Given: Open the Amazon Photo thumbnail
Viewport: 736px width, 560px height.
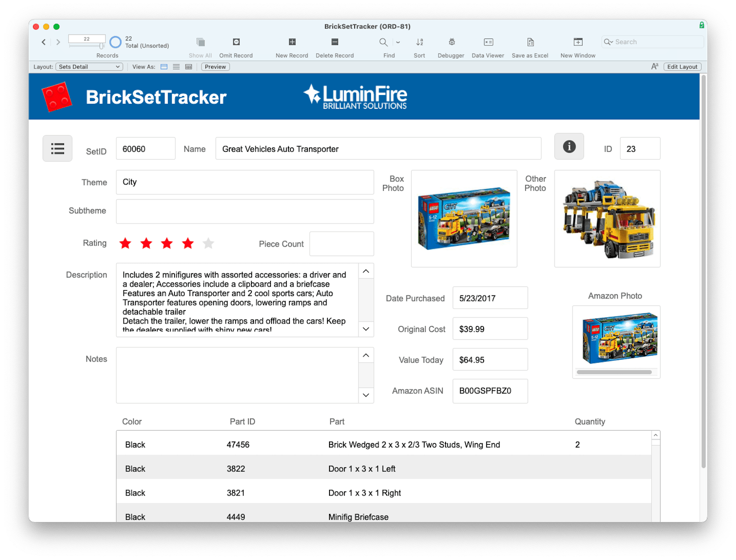Looking at the screenshot, I should (616, 339).
